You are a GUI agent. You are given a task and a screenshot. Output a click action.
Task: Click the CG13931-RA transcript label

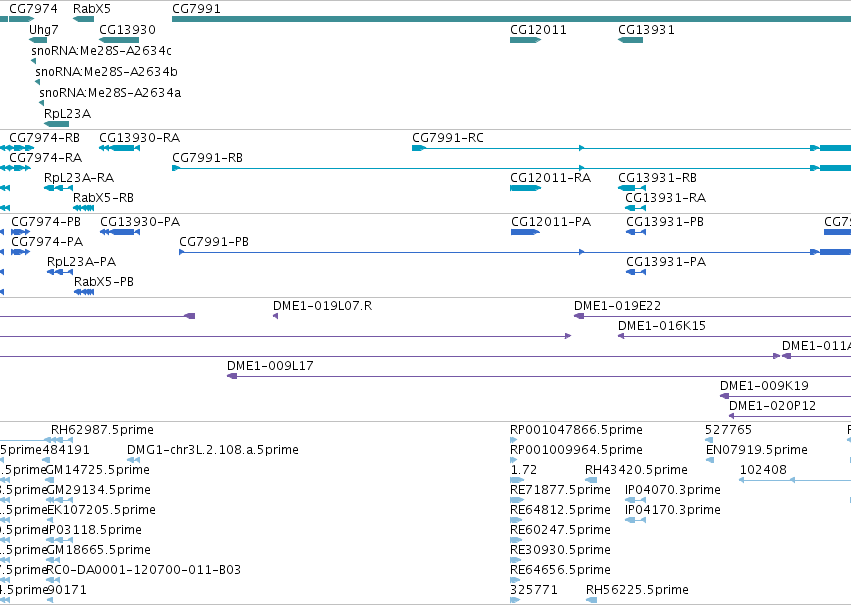(665, 198)
